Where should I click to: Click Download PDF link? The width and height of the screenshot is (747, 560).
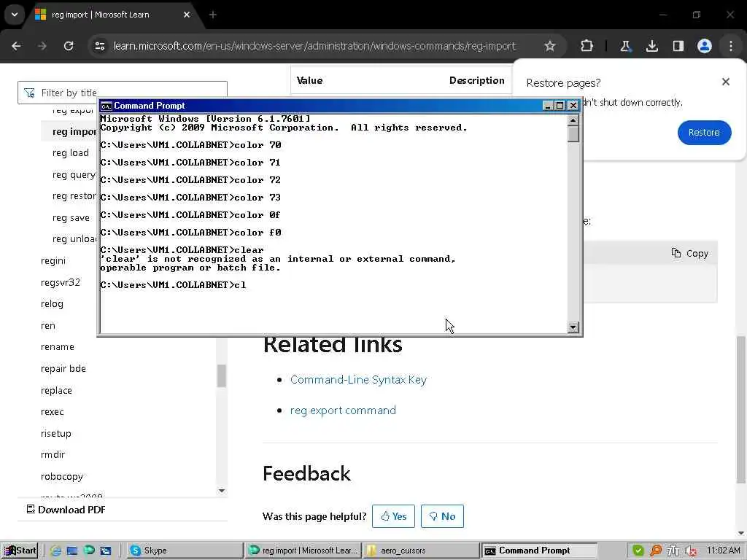click(66, 510)
